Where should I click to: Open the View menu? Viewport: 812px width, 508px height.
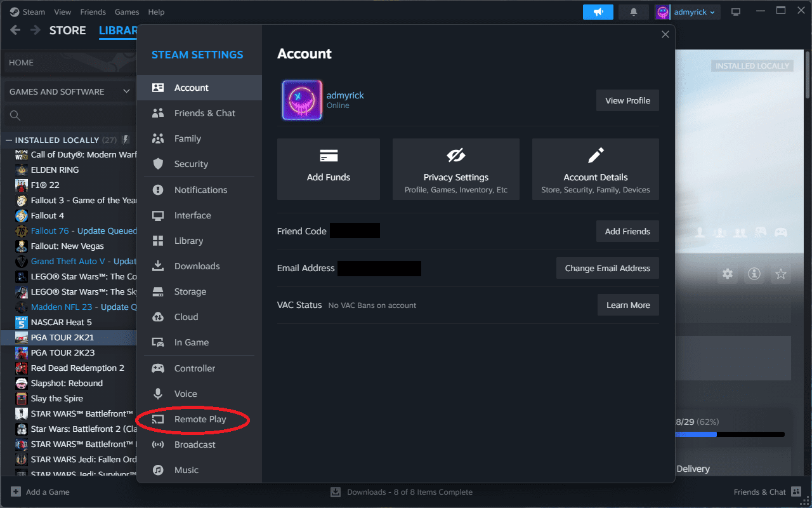[63, 11]
